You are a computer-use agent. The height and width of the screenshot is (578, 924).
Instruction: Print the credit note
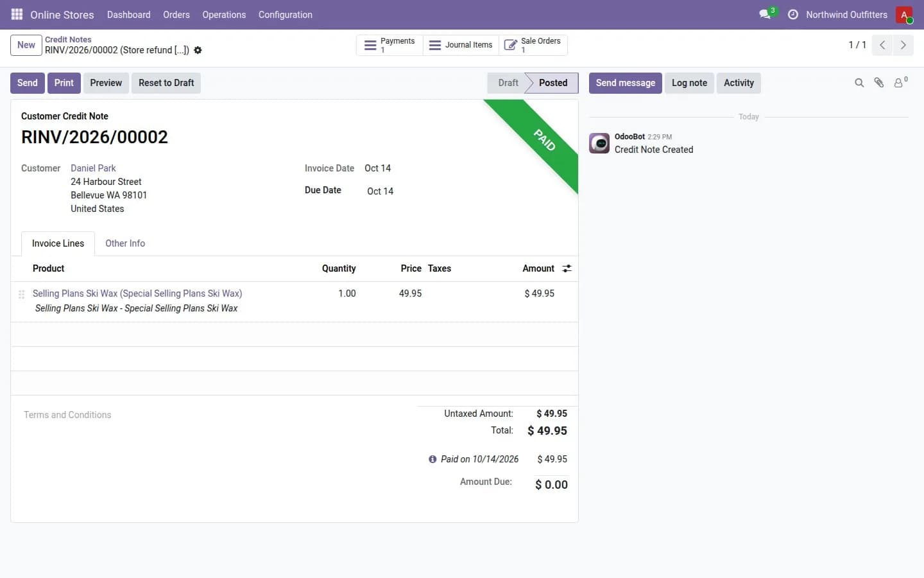[x=64, y=83]
